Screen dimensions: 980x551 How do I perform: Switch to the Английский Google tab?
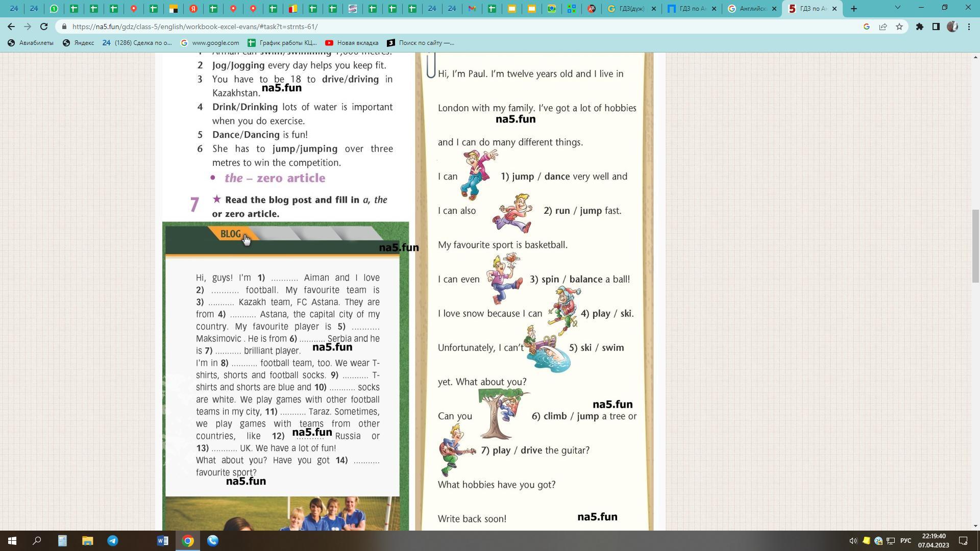click(x=752, y=9)
